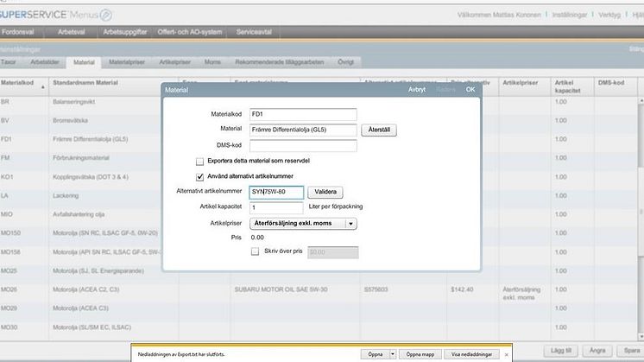Confirm the Material dialog with OK

point(470,90)
